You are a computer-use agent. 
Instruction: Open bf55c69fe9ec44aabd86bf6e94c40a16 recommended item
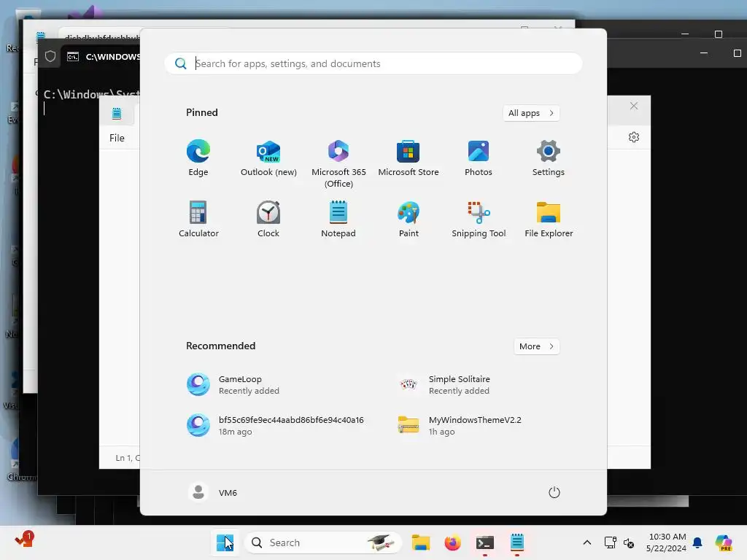click(x=276, y=425)
